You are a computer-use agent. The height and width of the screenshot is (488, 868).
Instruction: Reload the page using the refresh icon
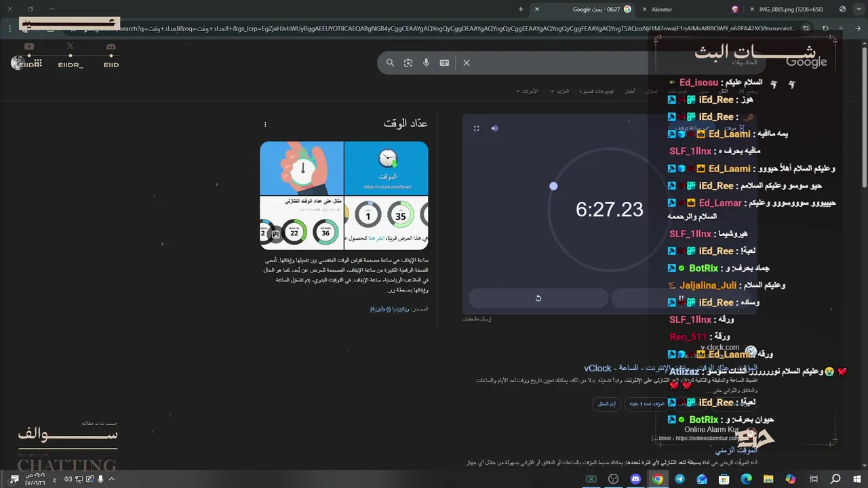click(825, 28)
